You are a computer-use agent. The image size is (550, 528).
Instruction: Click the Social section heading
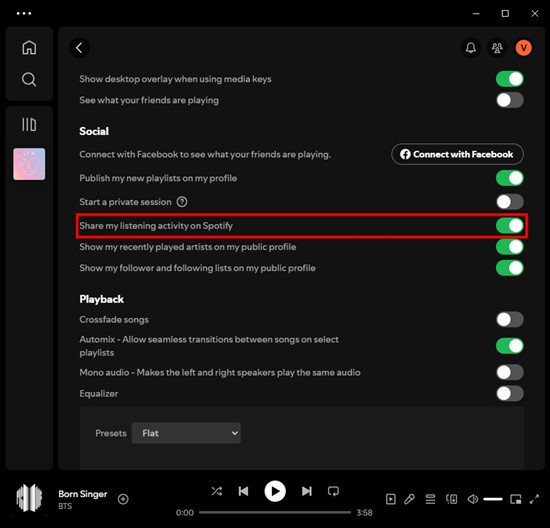click(x=94, y=131)
